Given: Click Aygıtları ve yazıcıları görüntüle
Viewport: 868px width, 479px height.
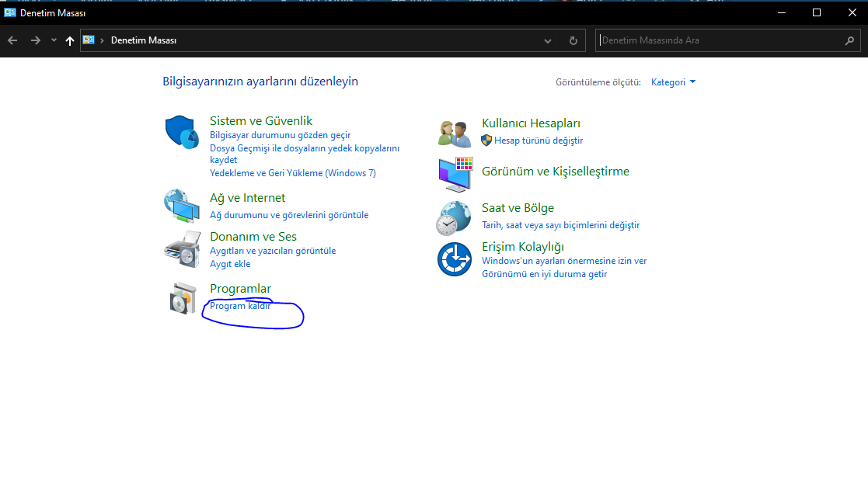Looking at the screenshot, I should coord(273,251).
